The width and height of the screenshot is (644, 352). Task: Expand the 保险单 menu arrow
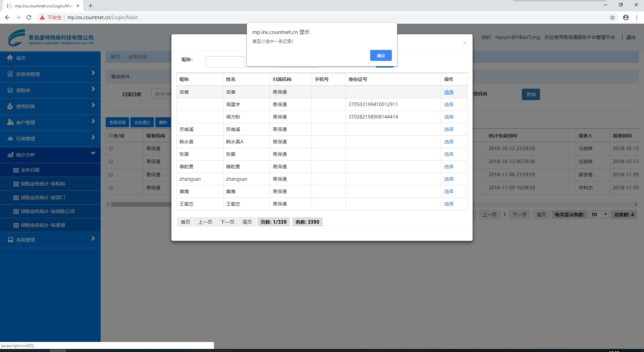tap(93, 89)
